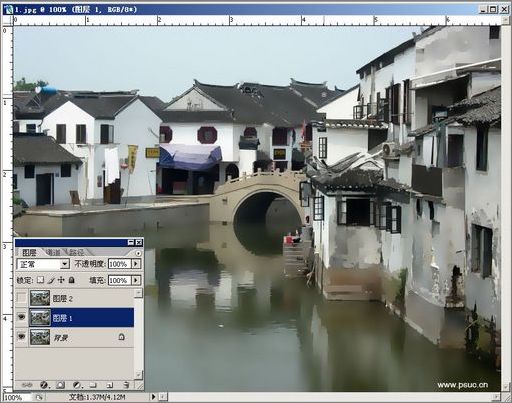Create a new layer group folder
Screen dimensions: 512x403
pos(93,385)
